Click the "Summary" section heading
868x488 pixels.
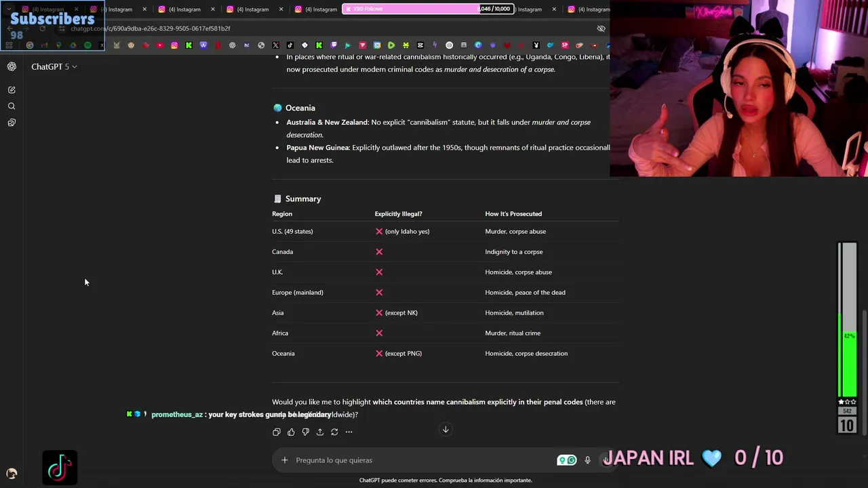click(303, 199)
